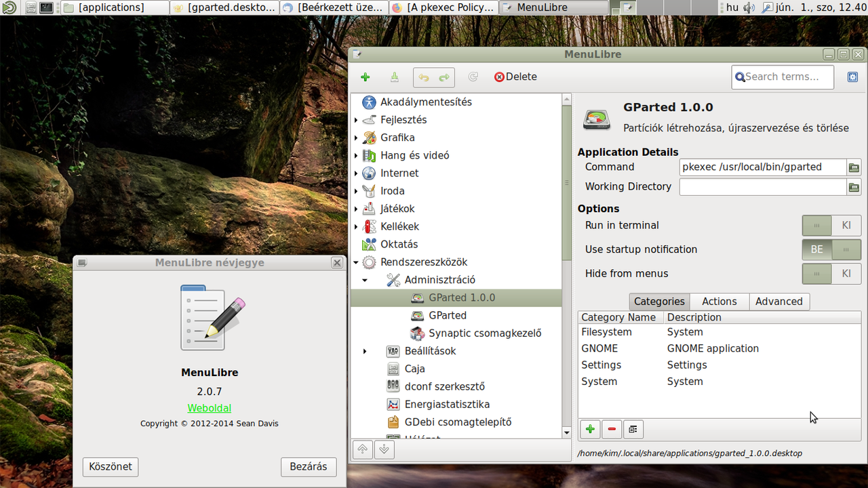Click the MenuLibre logo in about dialog
Screen dimensions: 868x488
212,318
